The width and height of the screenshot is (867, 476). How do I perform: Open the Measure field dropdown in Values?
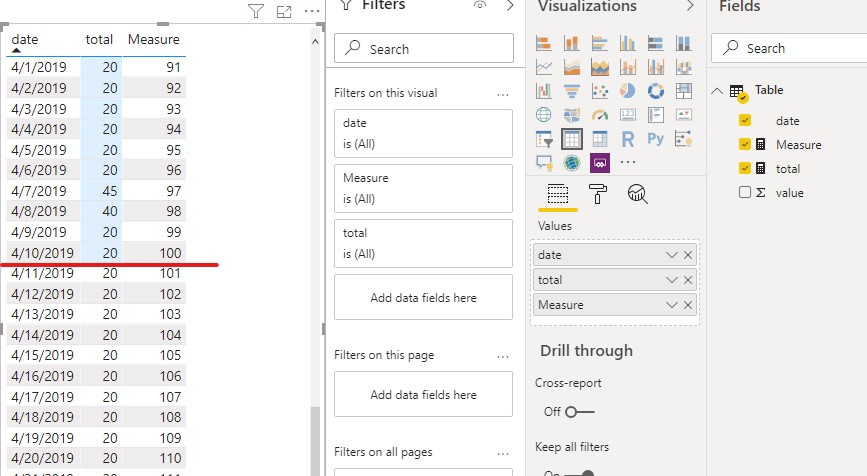coord(671,305)
